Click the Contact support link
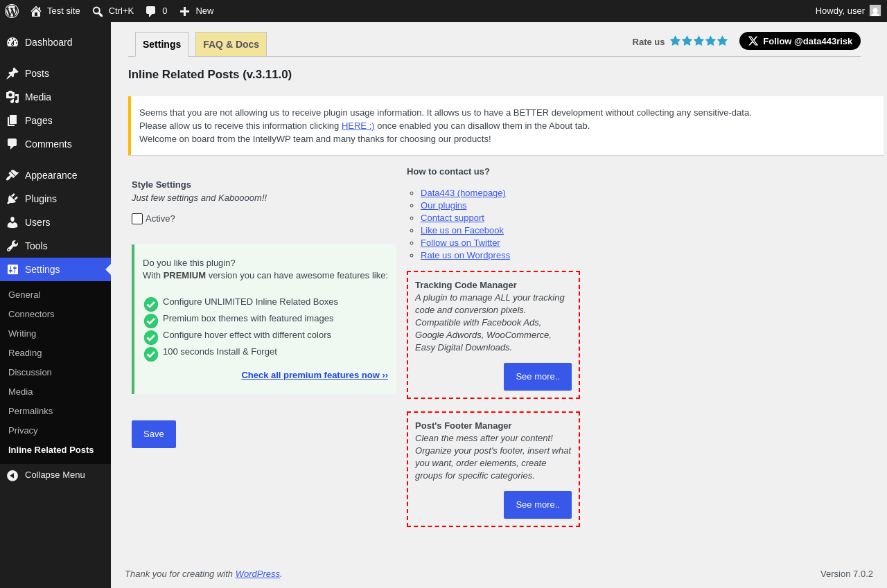This screenshot has height=588, width=887. click(453, 218)
